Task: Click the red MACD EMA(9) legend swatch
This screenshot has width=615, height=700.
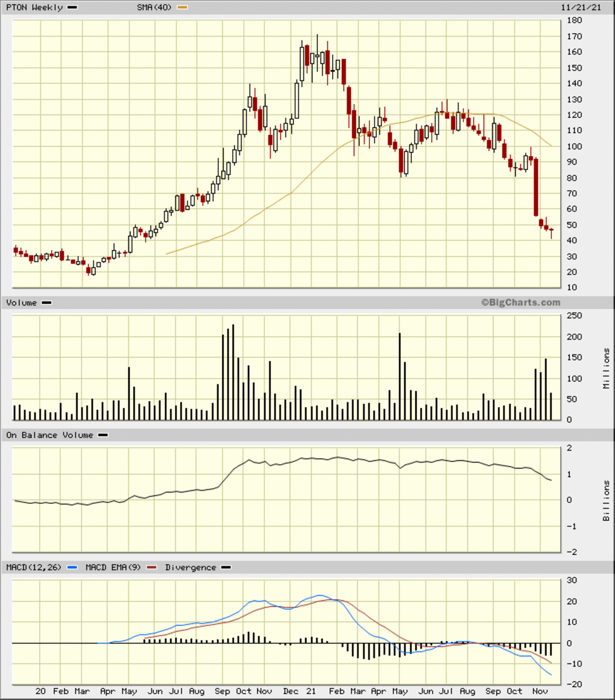Action: coord(152,568)
